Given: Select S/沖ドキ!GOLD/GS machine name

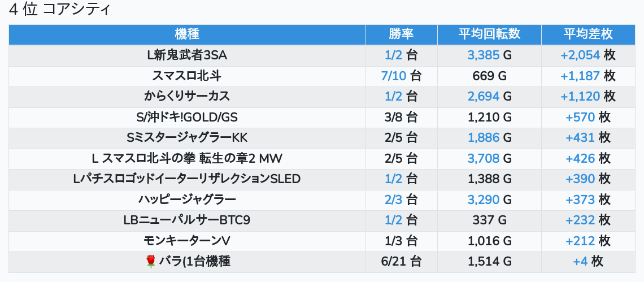Looking at the screenshot, I should click(186, 117).
